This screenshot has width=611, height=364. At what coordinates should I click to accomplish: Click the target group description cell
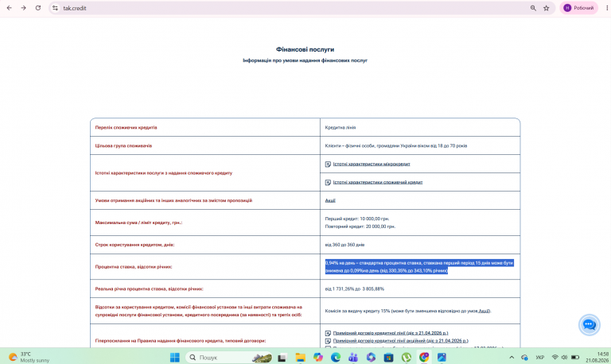[x=420, y=145]
